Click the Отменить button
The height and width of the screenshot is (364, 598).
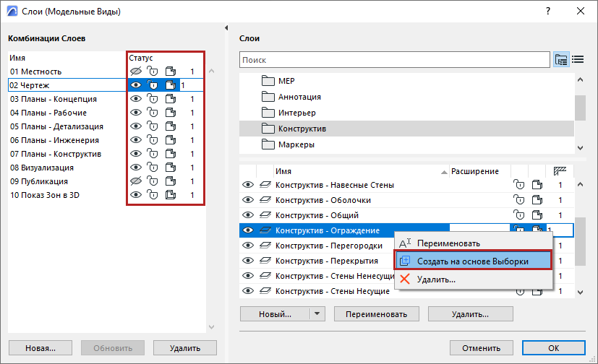pos(482,347)
